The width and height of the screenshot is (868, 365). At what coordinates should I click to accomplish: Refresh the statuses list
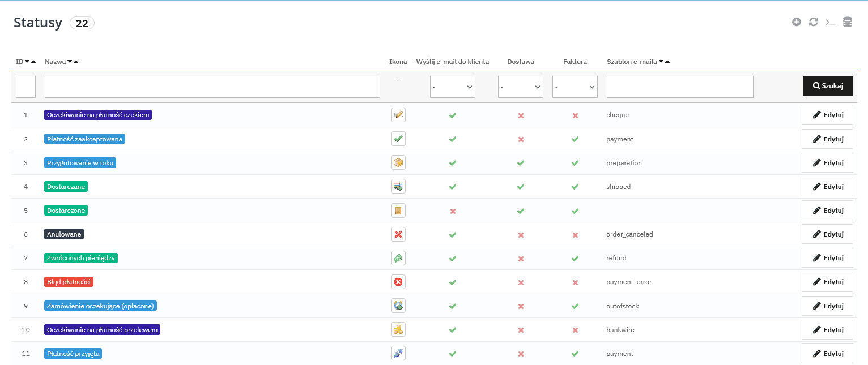coord(814,22)
